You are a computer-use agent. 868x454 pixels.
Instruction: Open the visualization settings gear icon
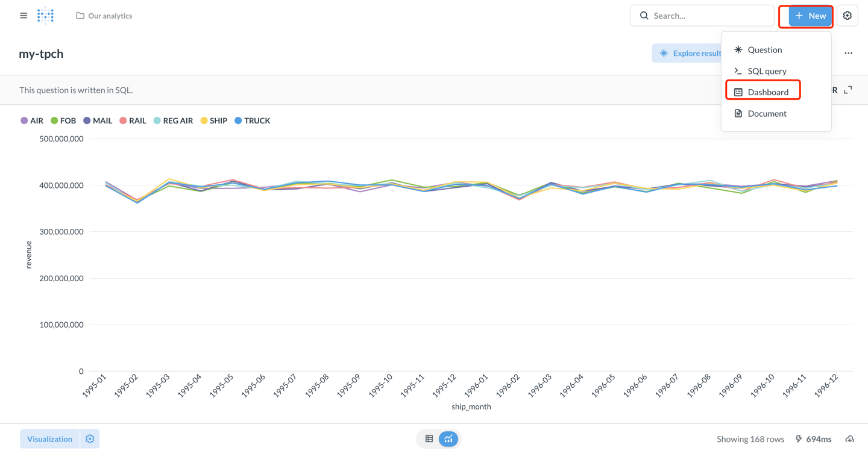[x=89, y=438]
